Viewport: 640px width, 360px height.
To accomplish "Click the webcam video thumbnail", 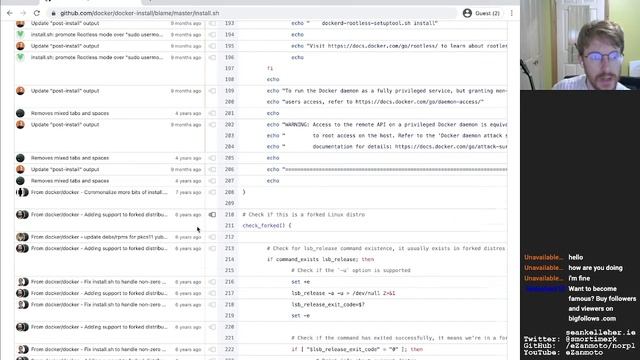I will point(580,45).
